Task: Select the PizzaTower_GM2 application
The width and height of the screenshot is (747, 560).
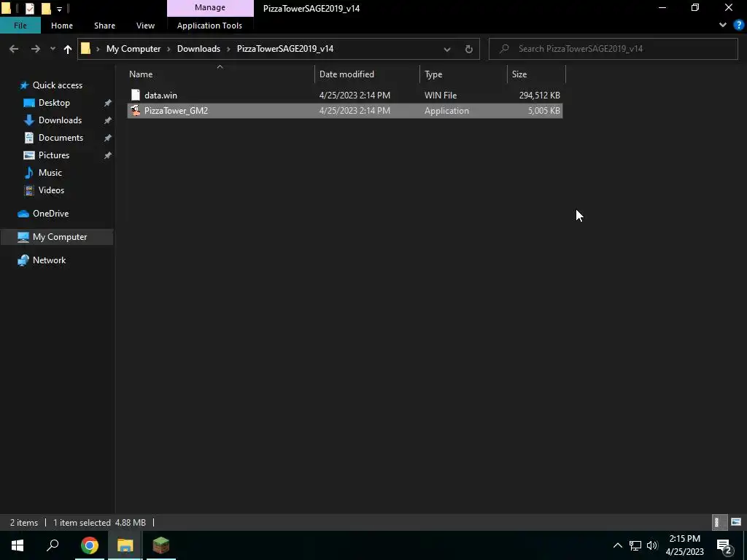Action: (x=345, y=111)
